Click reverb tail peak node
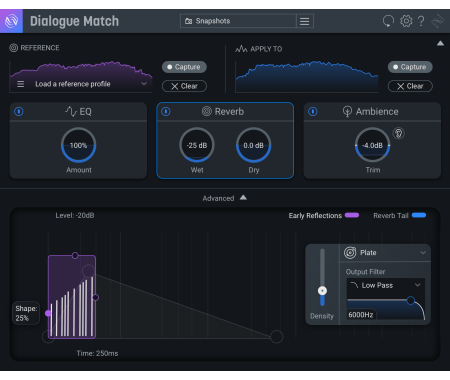 tap(88, 271)
